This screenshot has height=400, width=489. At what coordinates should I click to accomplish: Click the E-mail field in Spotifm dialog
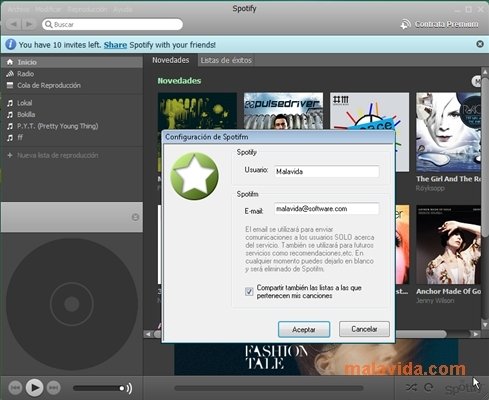(326, 209)
